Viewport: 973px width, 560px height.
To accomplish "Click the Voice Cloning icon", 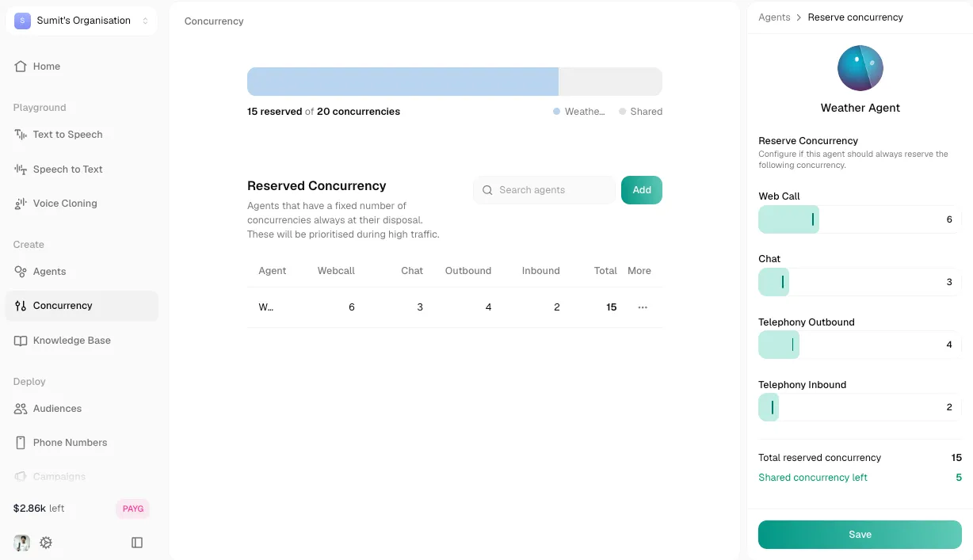I will [21, 204].
